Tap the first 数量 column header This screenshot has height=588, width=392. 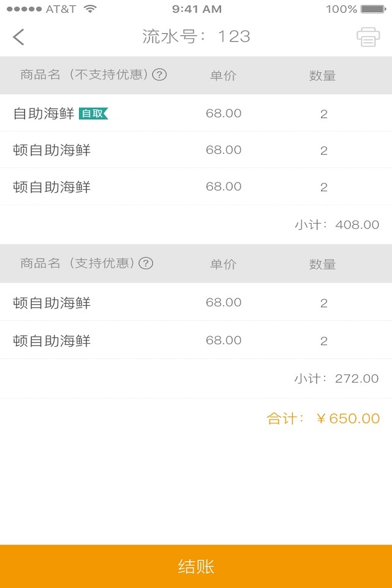(323, 76)
